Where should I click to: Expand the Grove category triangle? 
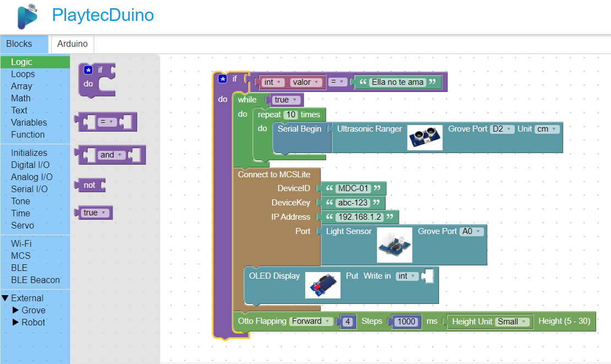tap(15, 310)
